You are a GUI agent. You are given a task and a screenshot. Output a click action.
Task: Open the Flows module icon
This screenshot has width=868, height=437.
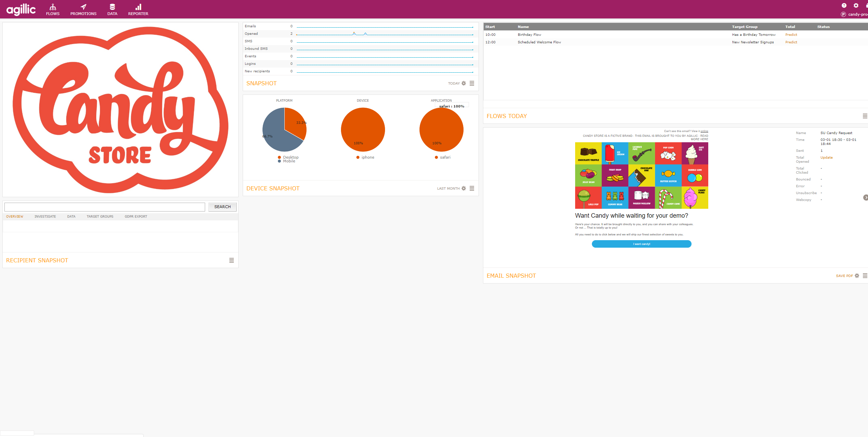coord(53,7)
